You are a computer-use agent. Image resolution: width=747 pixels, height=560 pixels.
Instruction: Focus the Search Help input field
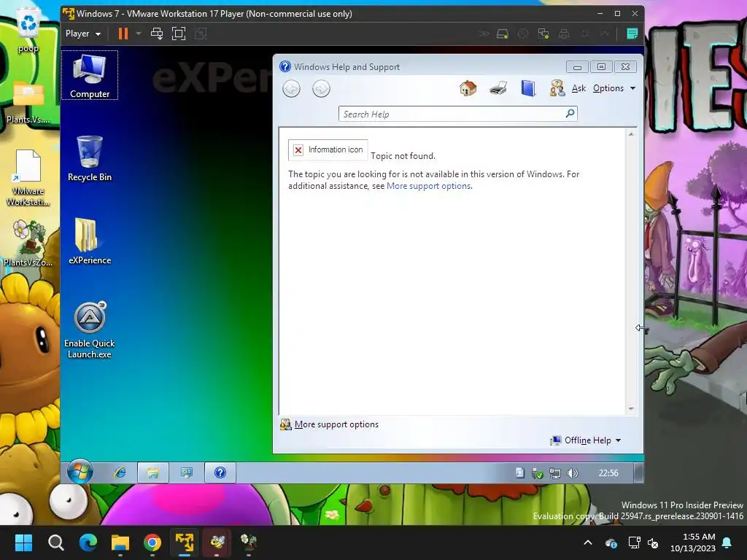451,114
